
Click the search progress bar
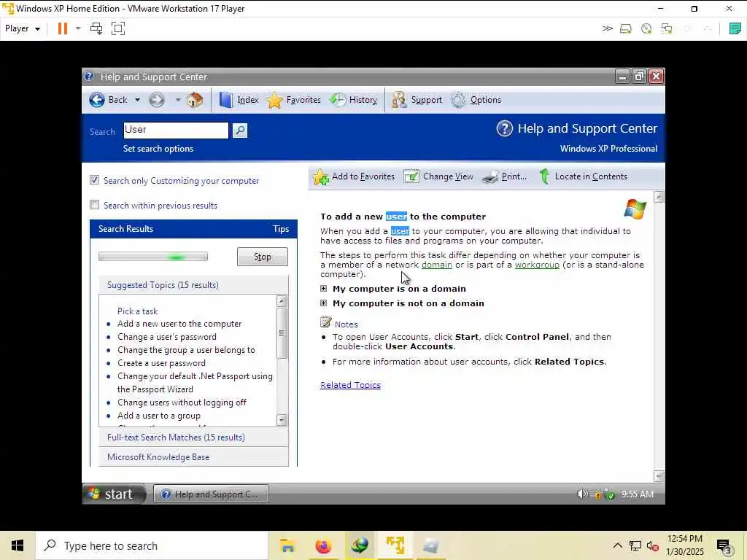tap(153, 257)
